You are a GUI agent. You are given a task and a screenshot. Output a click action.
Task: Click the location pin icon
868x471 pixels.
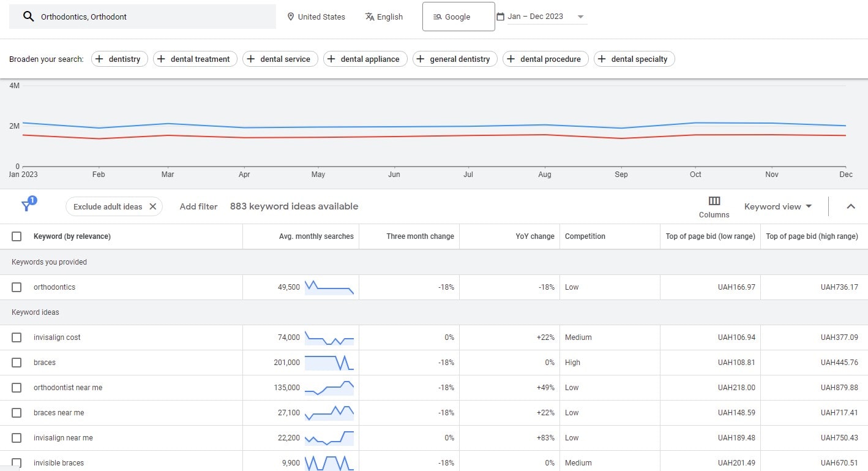click(290, 17)
